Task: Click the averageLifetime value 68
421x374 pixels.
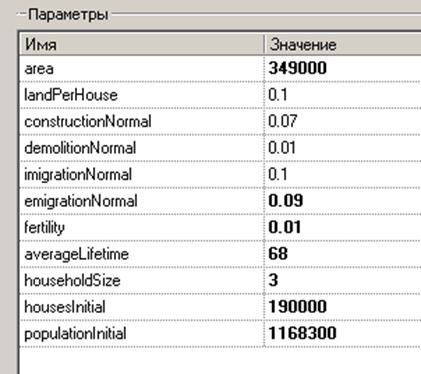Action: (x=278, y=254)
